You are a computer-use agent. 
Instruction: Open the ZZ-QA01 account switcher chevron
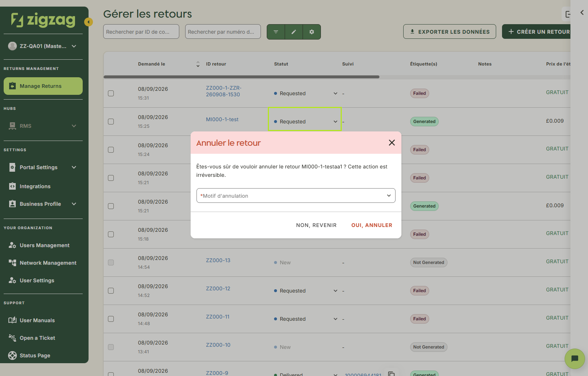(x=74, y=46)
